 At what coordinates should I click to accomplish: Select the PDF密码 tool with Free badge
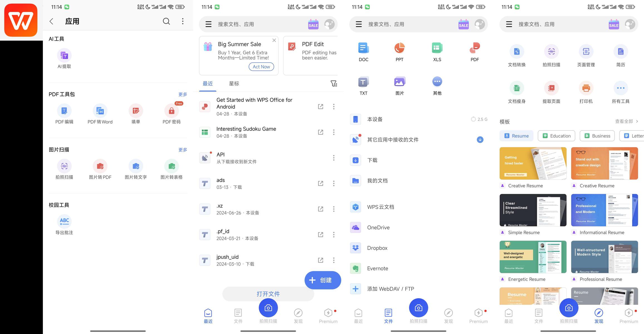click(x=171, y=111)
